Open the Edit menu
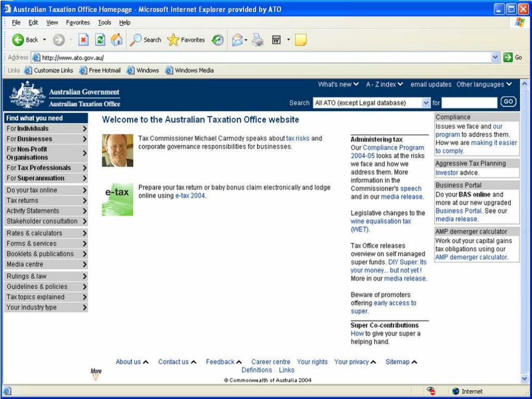The height and width of the screenshot is (399, 532). coord(33,22)
